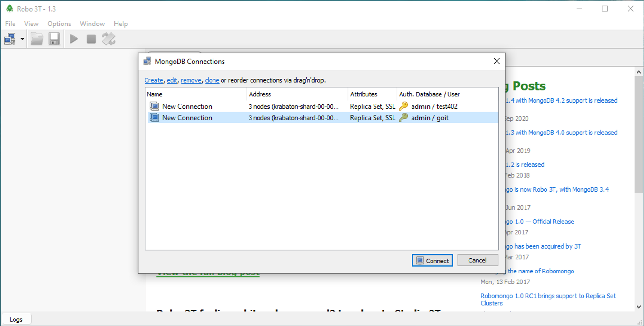Click the key icon beside admin / goit
The width and height of the screenshot is (644, 326).
403,118
